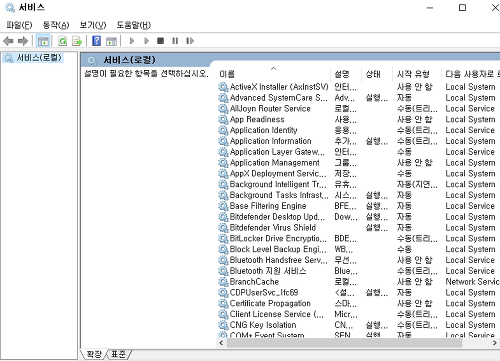Select Client License Service row
The image size is (500, 361).
click(277, 314)
